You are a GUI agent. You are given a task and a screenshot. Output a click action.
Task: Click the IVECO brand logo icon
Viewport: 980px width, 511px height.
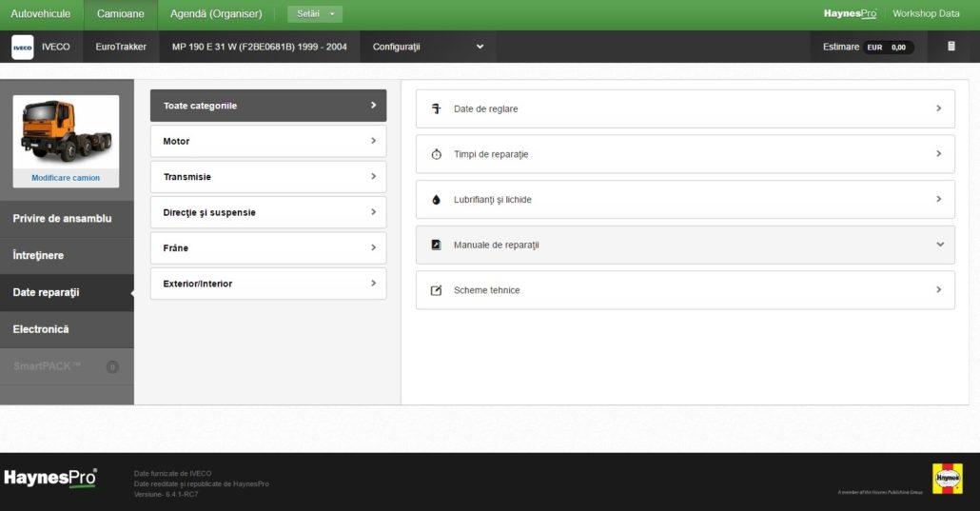[x=23, y=47]
